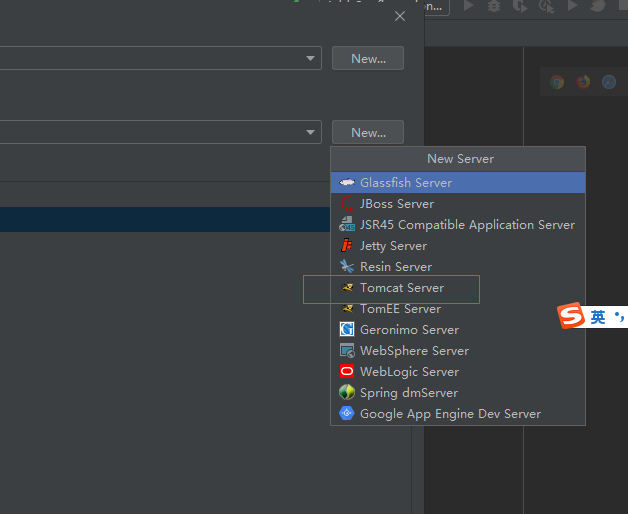Screen dimensions: 628x514
Task: Click the TomEE cat icon
Action: pyautogui.click(x=347, y=308)
